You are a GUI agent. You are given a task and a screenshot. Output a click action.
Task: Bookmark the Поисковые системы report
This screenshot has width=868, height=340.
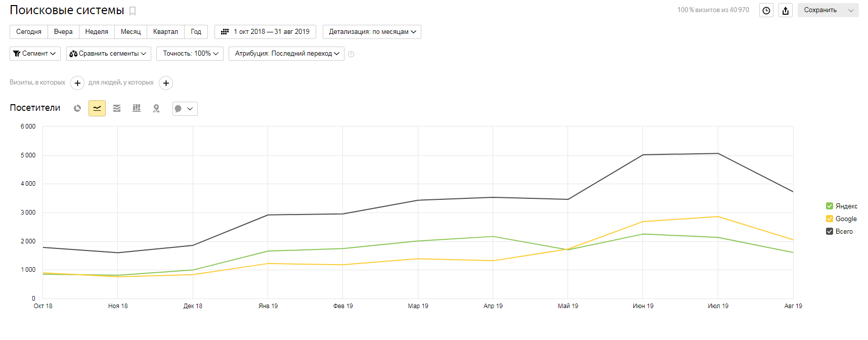[133, 11]
